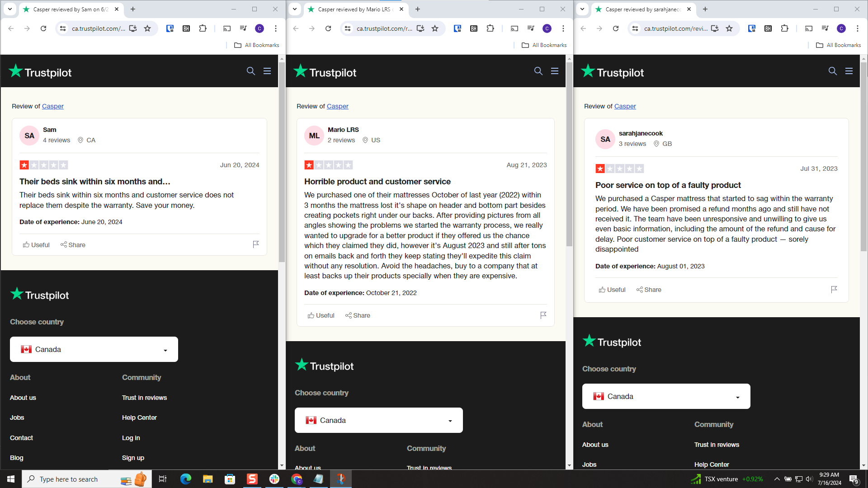Share sarahjanecook review

pos(649,290)
